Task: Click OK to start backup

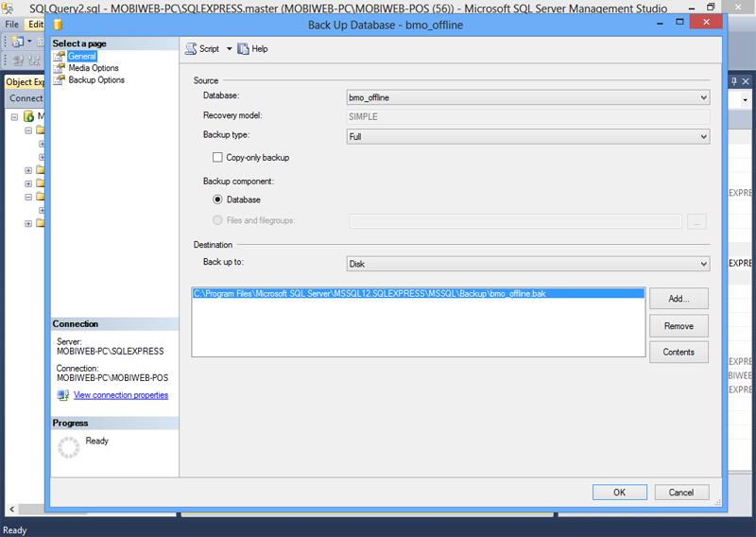Action: (x=620, y=493)
